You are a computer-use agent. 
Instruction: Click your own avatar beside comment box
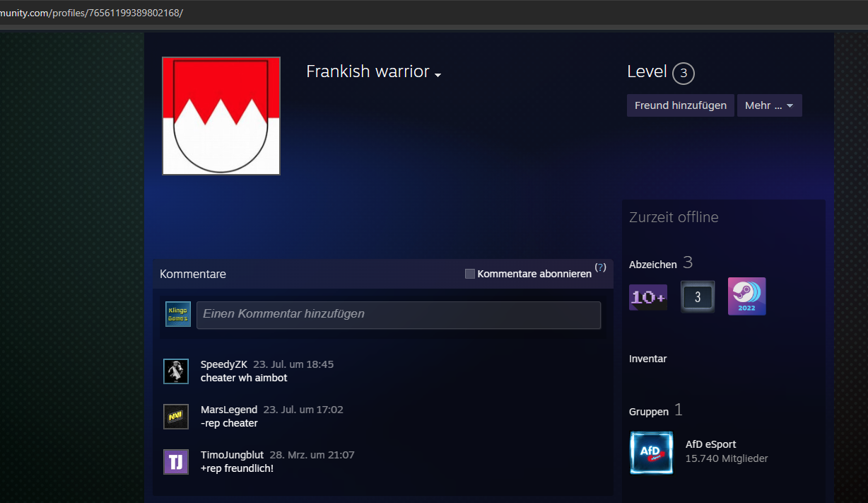(x=178, y=314)
